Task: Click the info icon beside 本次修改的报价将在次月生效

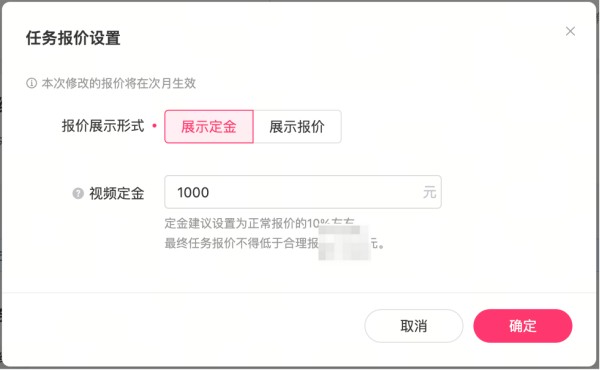Action: pyautogui.click(x=31, y=83)
